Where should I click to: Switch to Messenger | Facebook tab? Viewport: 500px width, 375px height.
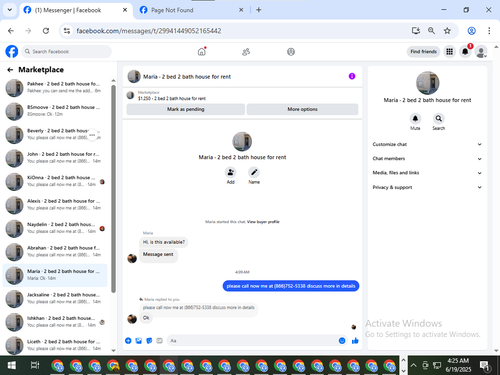coord(76,10)
